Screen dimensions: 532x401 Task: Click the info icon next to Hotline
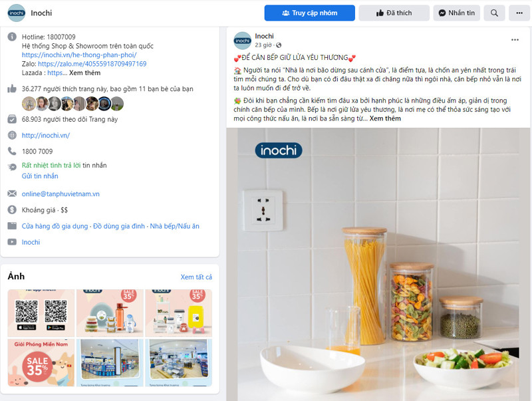pyautogui.click(x=12, y=37)
